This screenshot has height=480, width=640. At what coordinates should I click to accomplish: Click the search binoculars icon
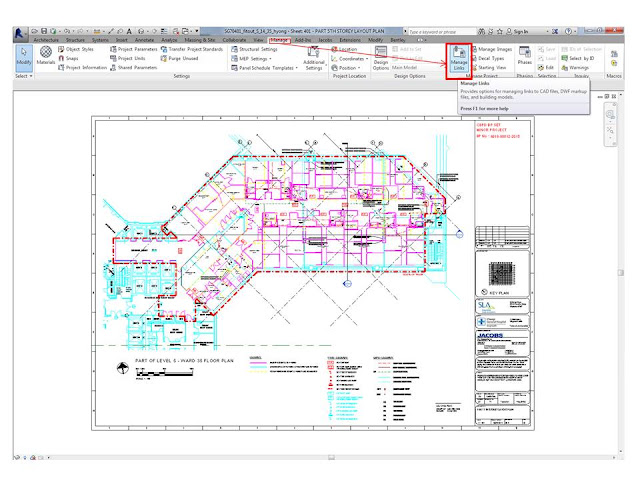(482, 31)
